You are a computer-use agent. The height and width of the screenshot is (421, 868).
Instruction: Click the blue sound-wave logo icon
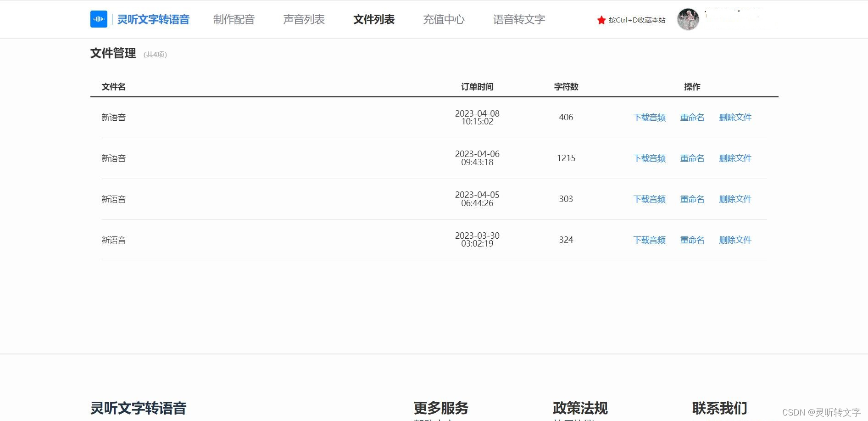click(99, 19)
